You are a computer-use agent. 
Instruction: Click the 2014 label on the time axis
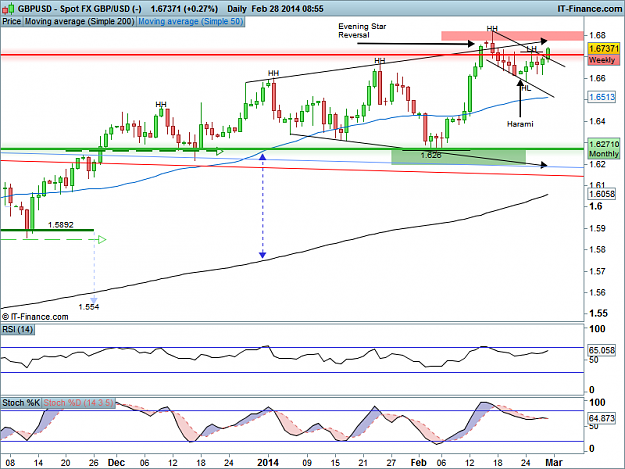pyautogui.click(x=267, y=463)
